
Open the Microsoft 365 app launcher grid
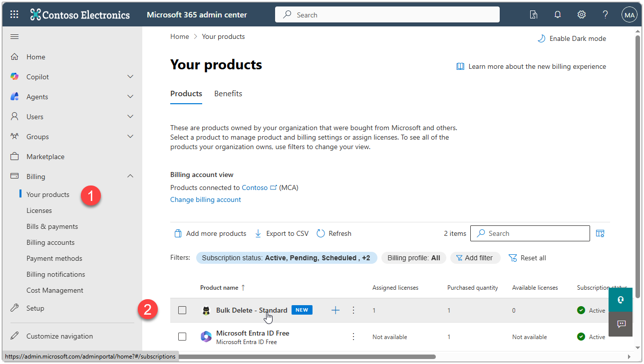coord(13,14)
